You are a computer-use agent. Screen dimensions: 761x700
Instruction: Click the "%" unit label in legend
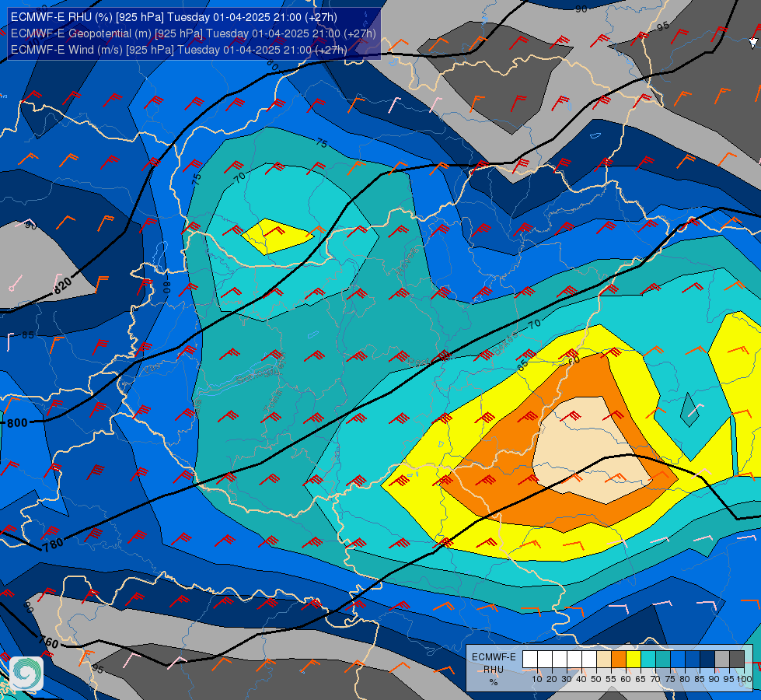click(x=494, y=682)
